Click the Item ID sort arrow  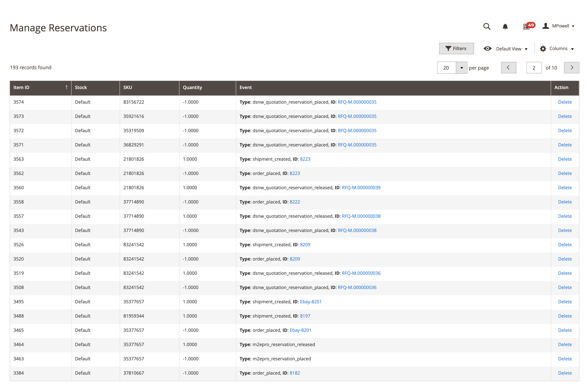point(66,87)
